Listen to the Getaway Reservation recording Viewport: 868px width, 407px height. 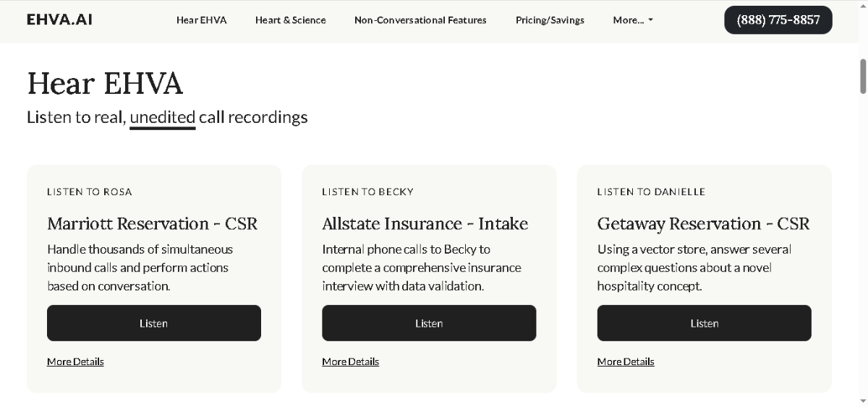click(x=704, y=323)
